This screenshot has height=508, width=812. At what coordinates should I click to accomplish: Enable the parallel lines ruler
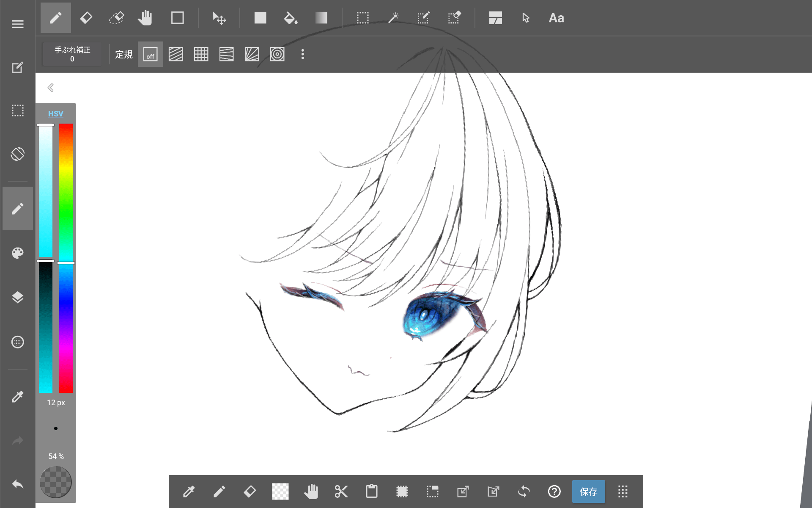(x=176, y=55)
